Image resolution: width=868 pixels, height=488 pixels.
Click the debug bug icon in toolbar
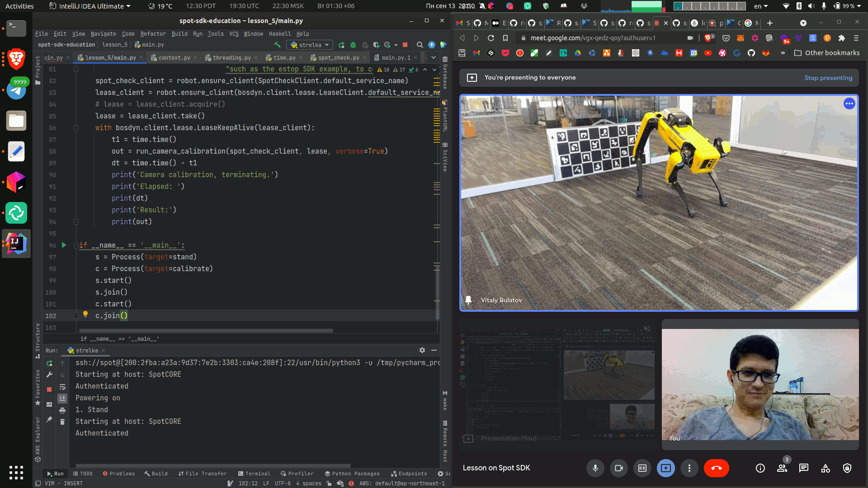[x=353, y=45]
